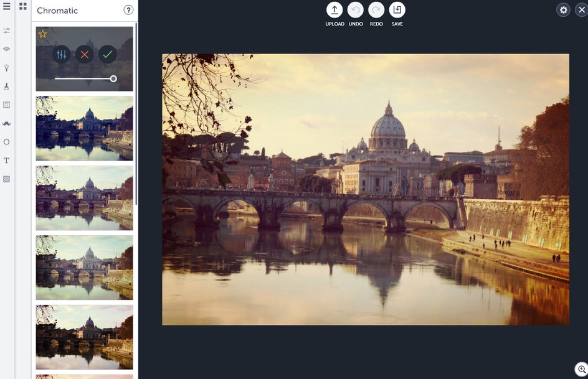Select the Text tool
Viewport: 588px width, 379px height.
click(6, 161)
